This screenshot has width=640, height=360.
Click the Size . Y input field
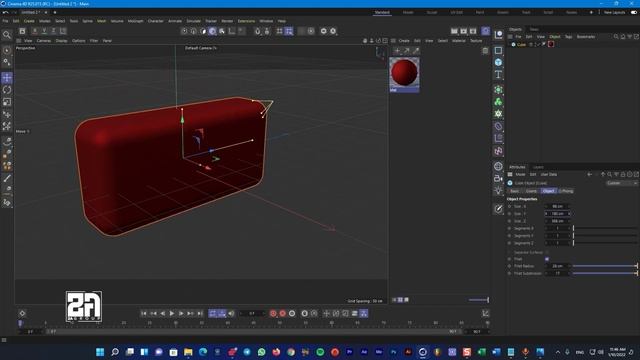(x=558, y=213)
